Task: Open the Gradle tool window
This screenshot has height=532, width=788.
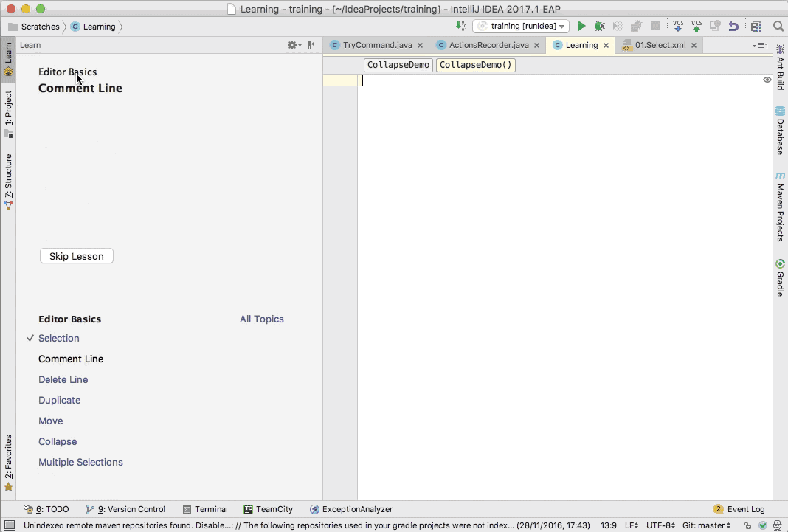Action: point(780,277)
